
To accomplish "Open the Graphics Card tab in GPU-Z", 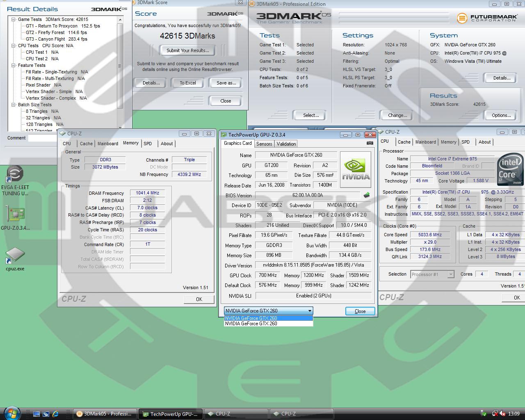I will pyautogui.click(x=237, y=143).
